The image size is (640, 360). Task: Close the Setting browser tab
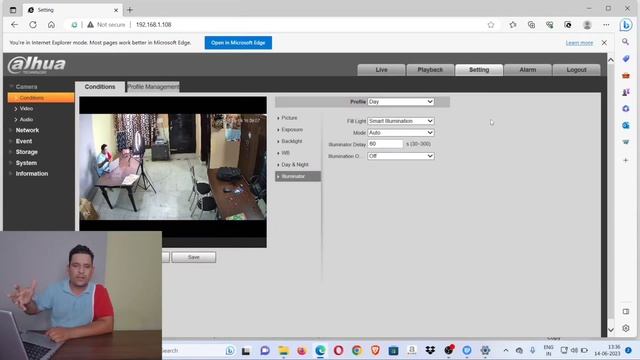pyautogui.click(x=116, y=10)
